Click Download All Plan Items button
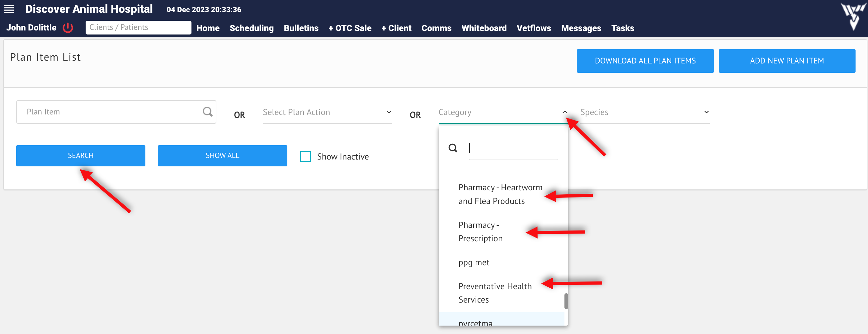The height and width of the screenshot is (334, 868). 645,61
